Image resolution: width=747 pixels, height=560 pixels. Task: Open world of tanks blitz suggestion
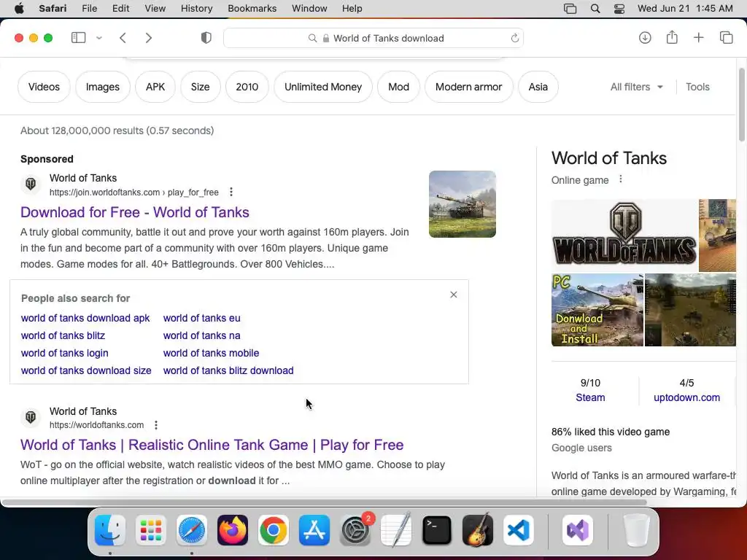(63, 335)
